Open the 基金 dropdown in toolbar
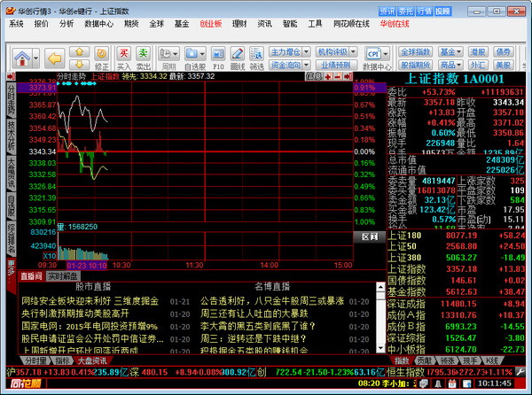This screenshot has width=532, height=395. (450, 52)
